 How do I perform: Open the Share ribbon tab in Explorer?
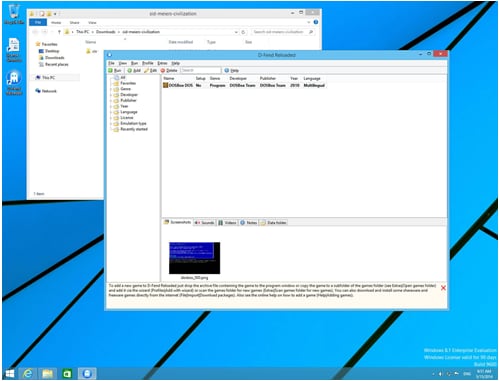pos(74,22)
